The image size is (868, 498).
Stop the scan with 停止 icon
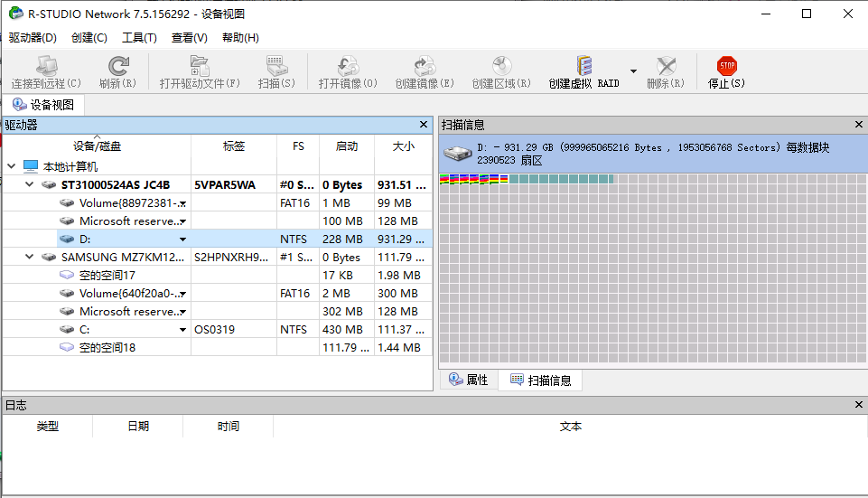(x=727, y=66)
